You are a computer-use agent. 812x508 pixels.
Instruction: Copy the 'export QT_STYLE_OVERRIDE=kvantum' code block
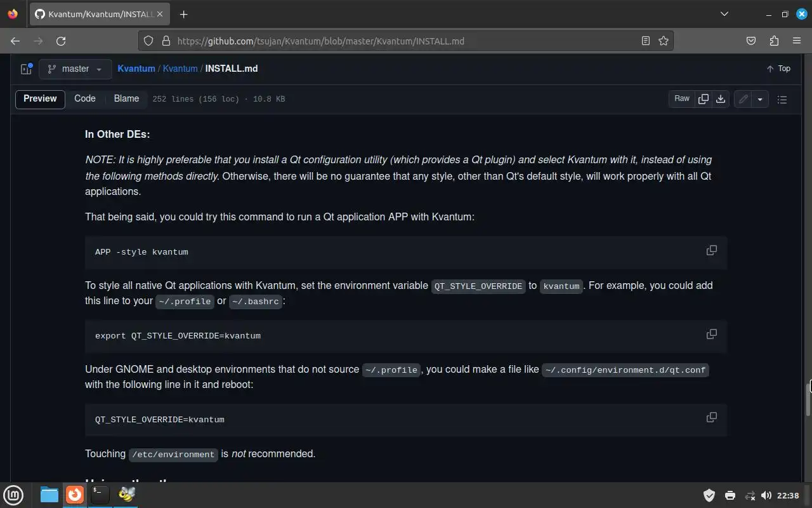(x=712, y=334)
